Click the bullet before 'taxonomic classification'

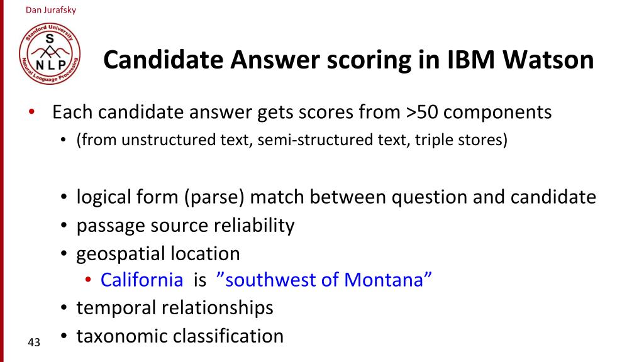click(64, 336)
